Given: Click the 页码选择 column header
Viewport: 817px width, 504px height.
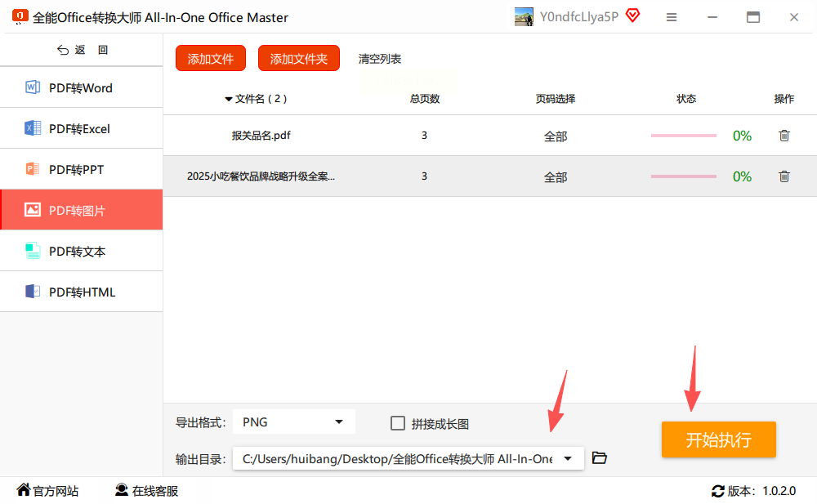Looking at the screenshot, I should click(x=556, y=99).
